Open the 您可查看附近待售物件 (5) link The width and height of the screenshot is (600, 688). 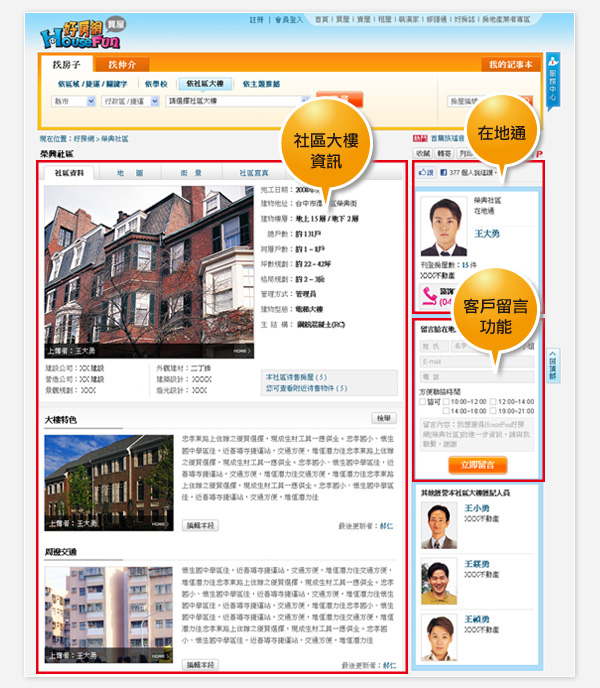point(306,388)
